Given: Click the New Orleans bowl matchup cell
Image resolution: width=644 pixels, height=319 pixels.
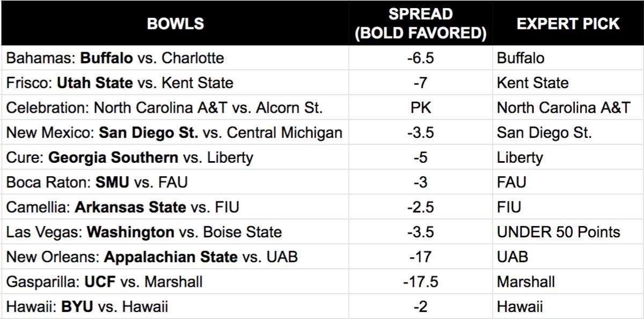Looking at the screenshot, I should click(152, 257).
